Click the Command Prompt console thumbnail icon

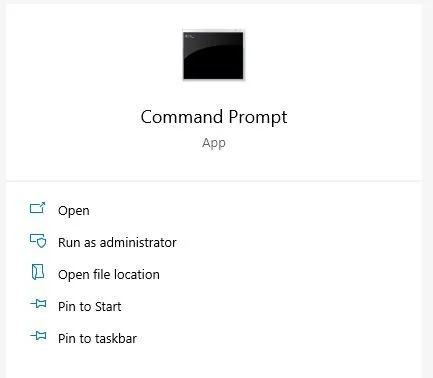coord(213,55)
